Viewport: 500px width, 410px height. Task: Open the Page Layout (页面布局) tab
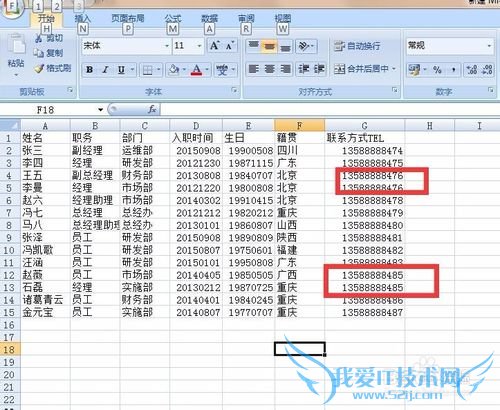pyautogui.click(x=128, y=18)
